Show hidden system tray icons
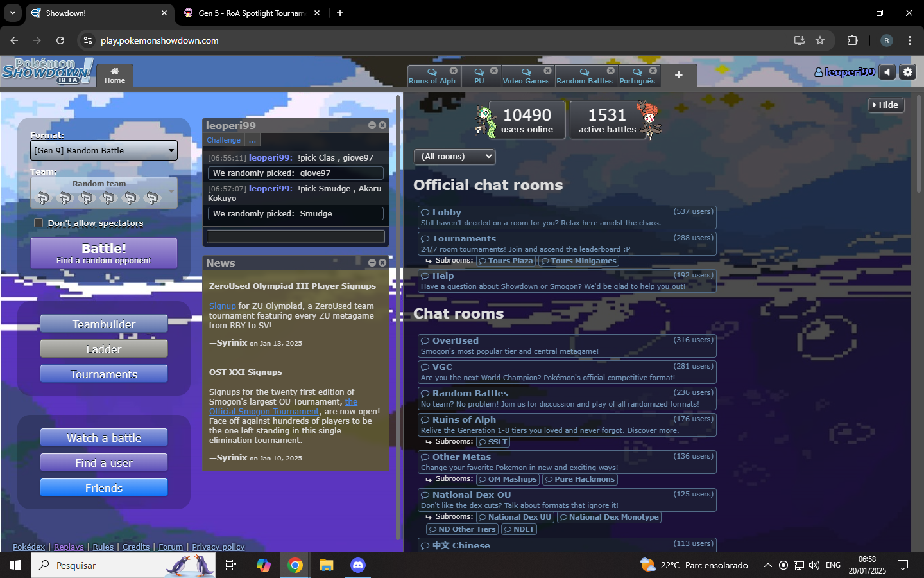The height and width of the screenshot is (578, 924). click(767, 565)
